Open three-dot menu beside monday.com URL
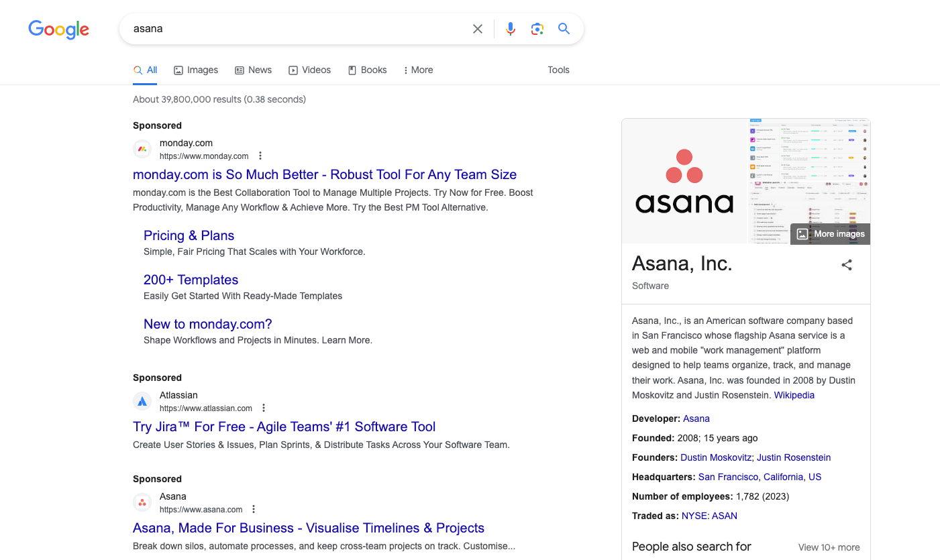Screen dimensions: 940x560 (x=260, y=156)
